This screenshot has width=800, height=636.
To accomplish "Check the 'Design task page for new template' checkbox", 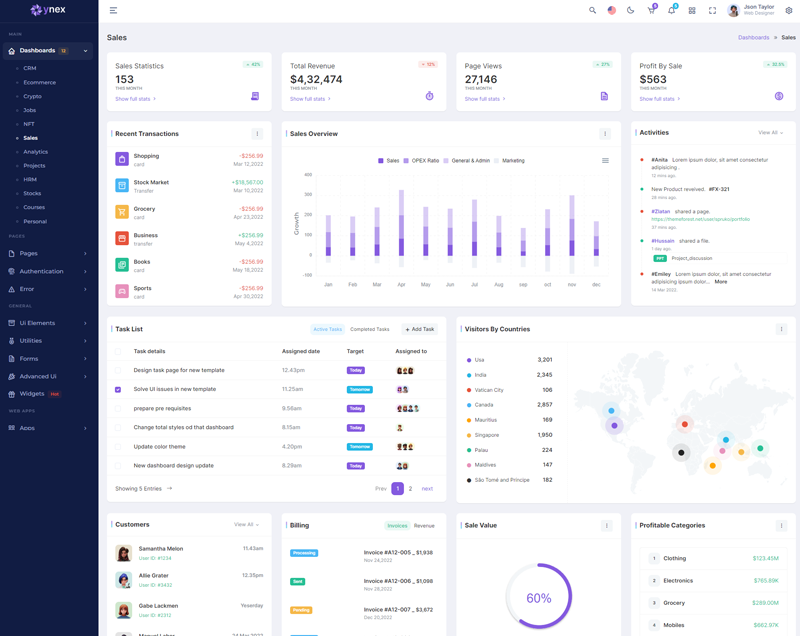I will [118, 370].
